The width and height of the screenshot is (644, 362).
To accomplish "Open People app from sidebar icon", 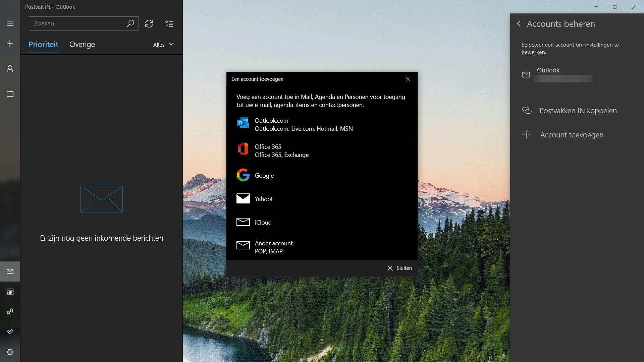I will [x=10, y=312].
